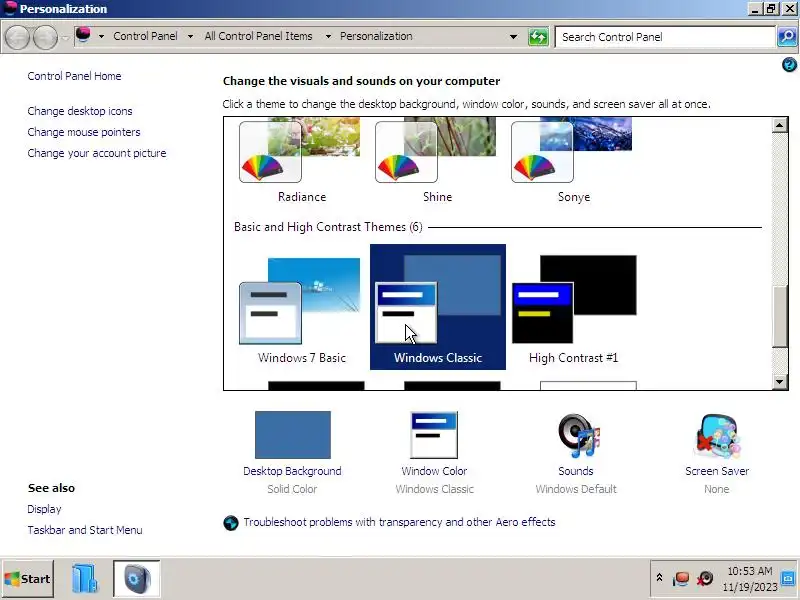Click the Personalization taskbar button
Viewport: 800px width, 600px height.
[136, 579]
